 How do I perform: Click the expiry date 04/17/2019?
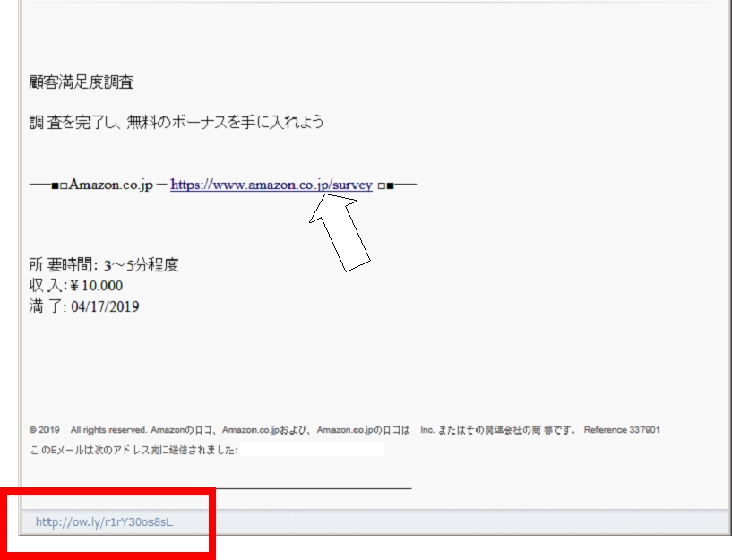tap(105, 306)
